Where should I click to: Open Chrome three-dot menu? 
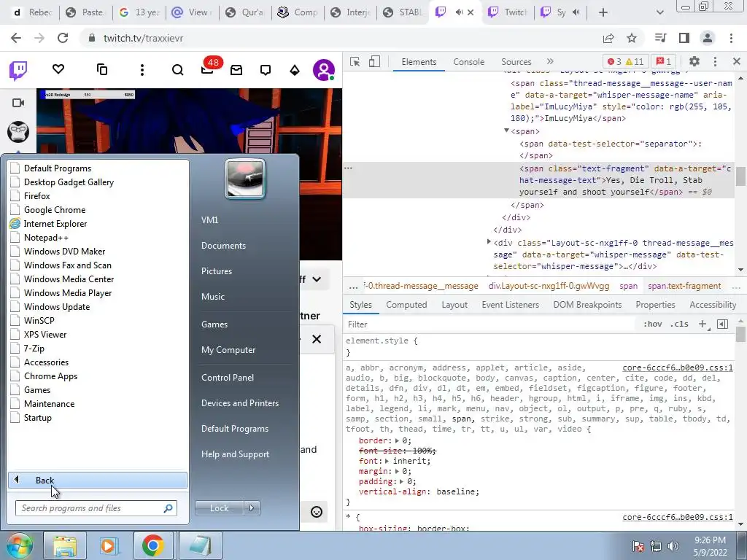(731, 38)
